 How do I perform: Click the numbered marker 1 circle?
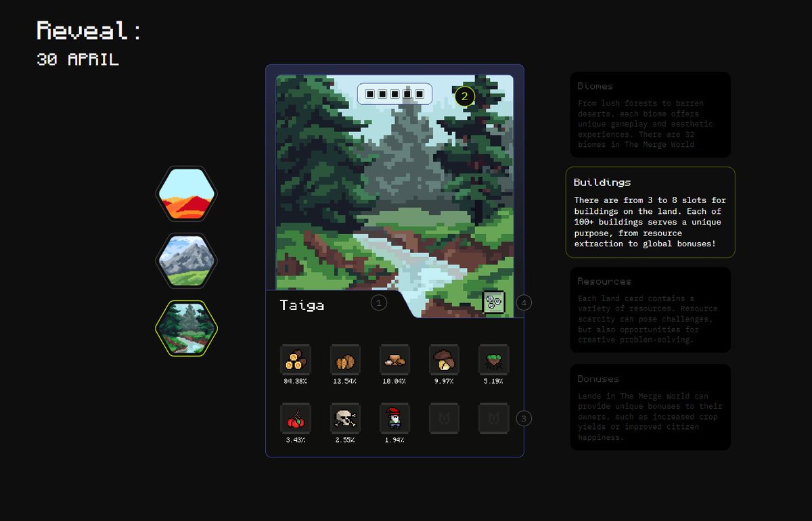379,303
